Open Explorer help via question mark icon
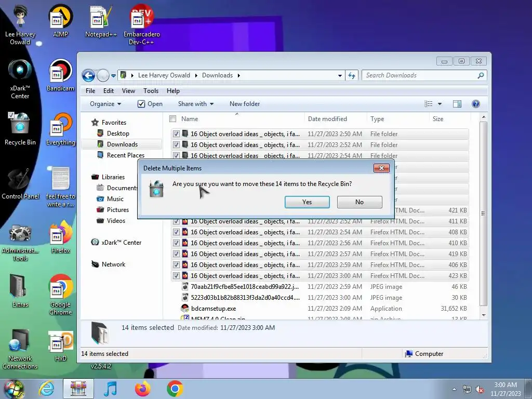Viewport: 532px width, 399px height. click(x=476, y=104)
